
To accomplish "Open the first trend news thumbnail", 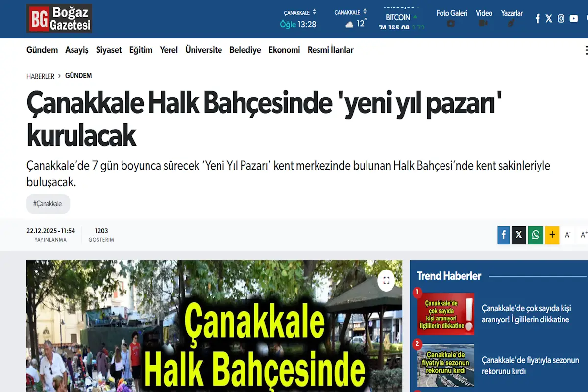I will pos(445,314).
